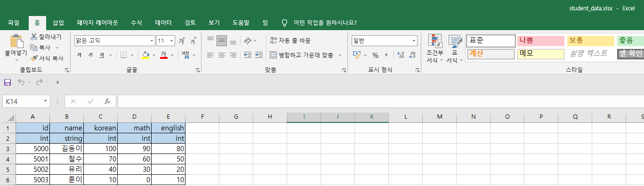Expand the Name Box dropdown arrow

tap(45, 101)
